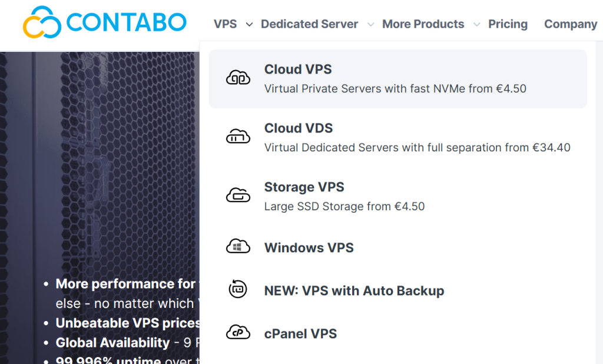Screen dimensions: 603x364
Task: Click the Cloud VPS cloud icon
Action: coord(238,77)
